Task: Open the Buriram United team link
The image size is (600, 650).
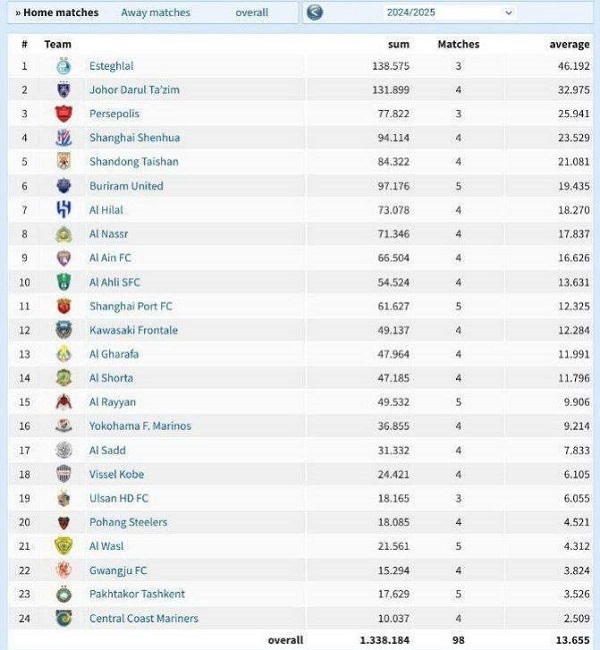Action: click(126, 186)
